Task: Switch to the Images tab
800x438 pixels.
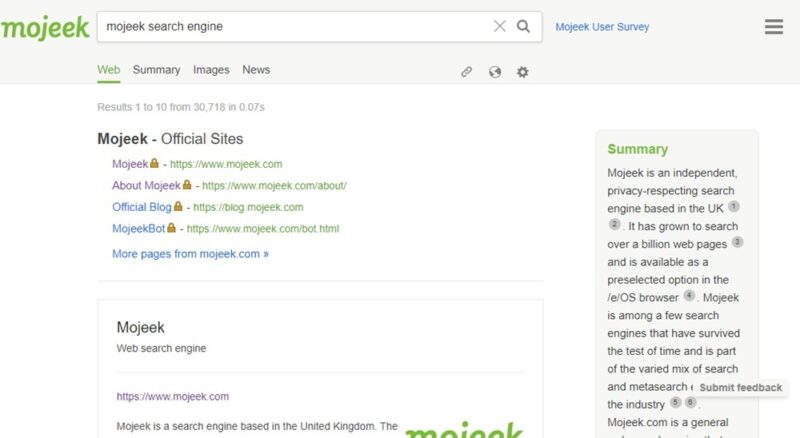Action: click(211, 70)
